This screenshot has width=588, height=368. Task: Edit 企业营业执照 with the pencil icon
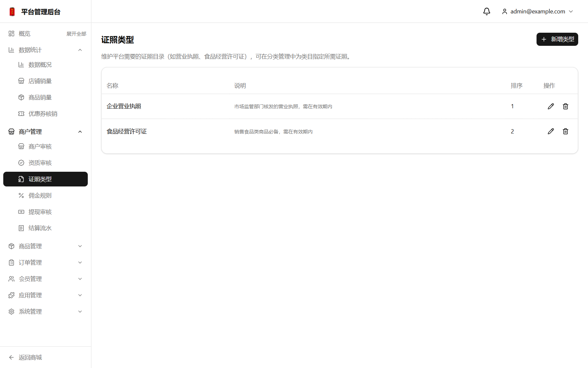(551, 106)
